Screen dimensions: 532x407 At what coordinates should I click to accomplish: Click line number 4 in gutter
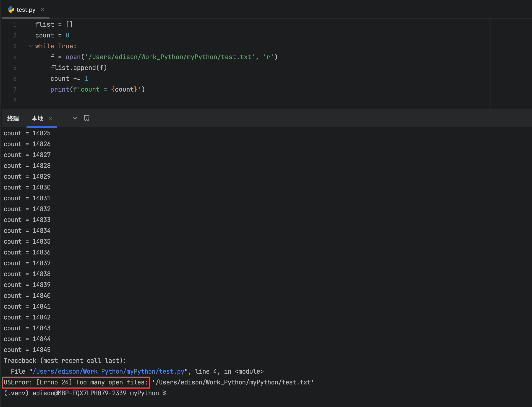coord(15,57)
